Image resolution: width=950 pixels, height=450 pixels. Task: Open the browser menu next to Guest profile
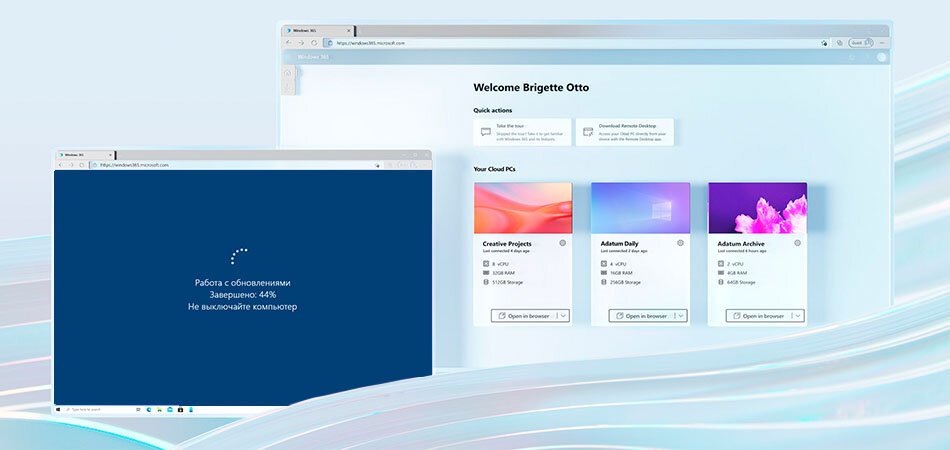882,43
